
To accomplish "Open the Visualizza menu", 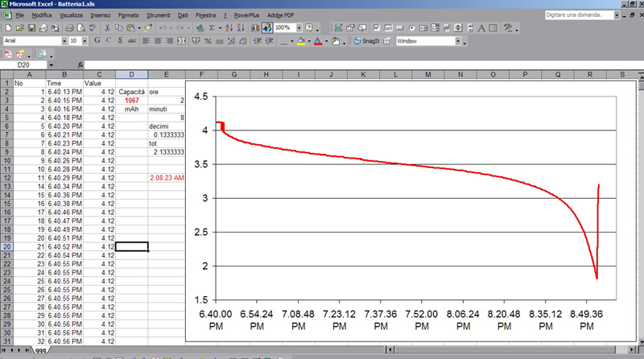I will tap(71, 15).
